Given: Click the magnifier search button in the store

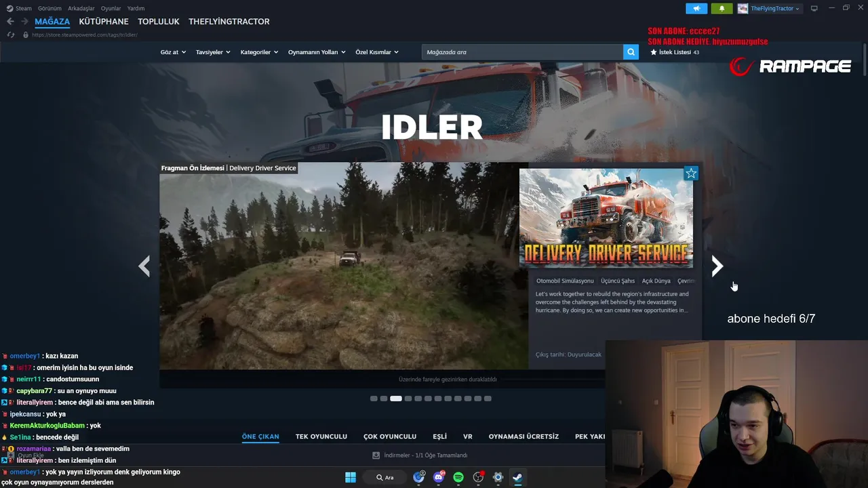Looking at the screenshot, I should (631, 52).
